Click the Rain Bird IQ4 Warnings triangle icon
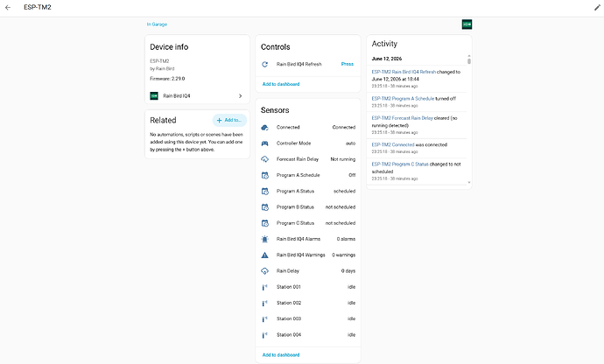This screenshot has height=364, width=604. pos(264,255)
